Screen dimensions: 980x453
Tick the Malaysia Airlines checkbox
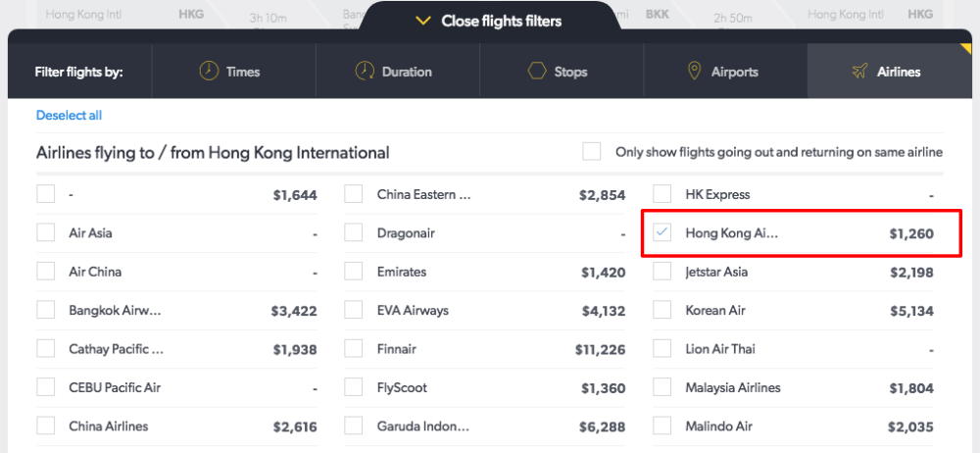click(661, 387)
